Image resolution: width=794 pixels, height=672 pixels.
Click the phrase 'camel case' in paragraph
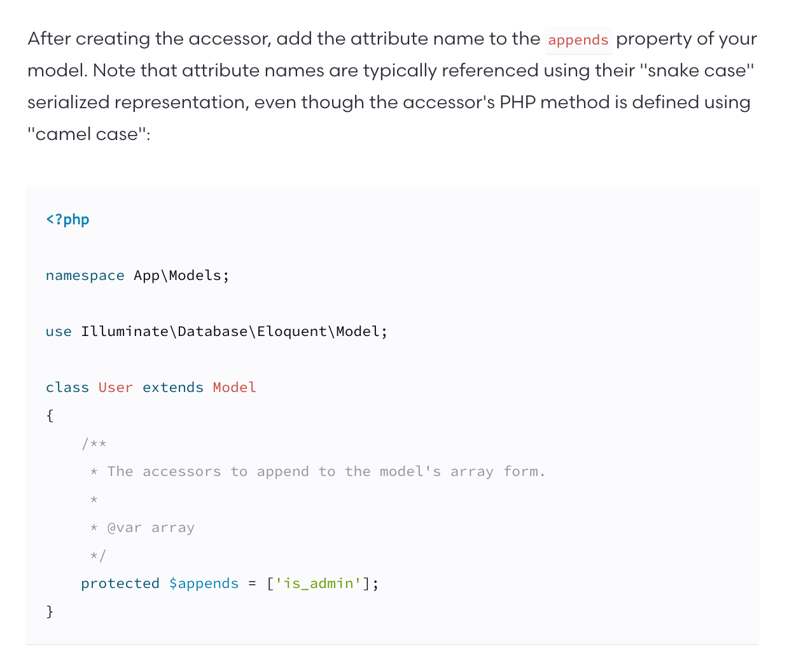(x=87, y=134)
